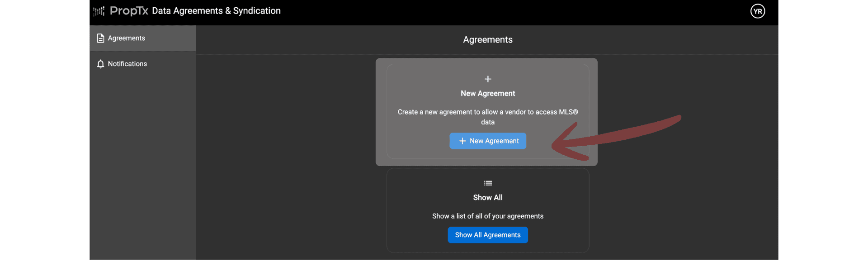The image size is (868, 267).
Task: Click the plus sign inside the New Agreement button
Action: (462, 141)
